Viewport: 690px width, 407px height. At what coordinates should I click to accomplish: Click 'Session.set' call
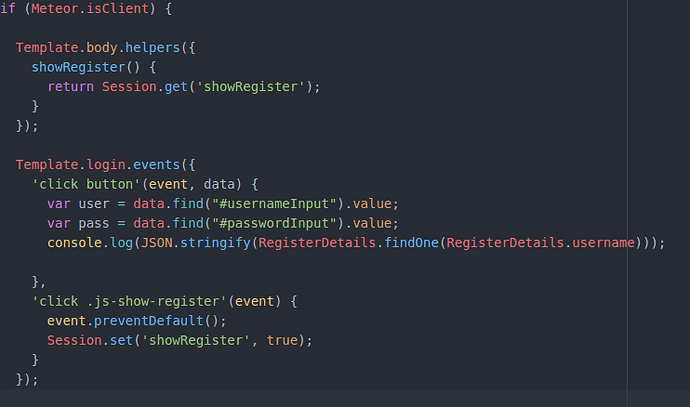pyautogui.click(x=90, y=341)
